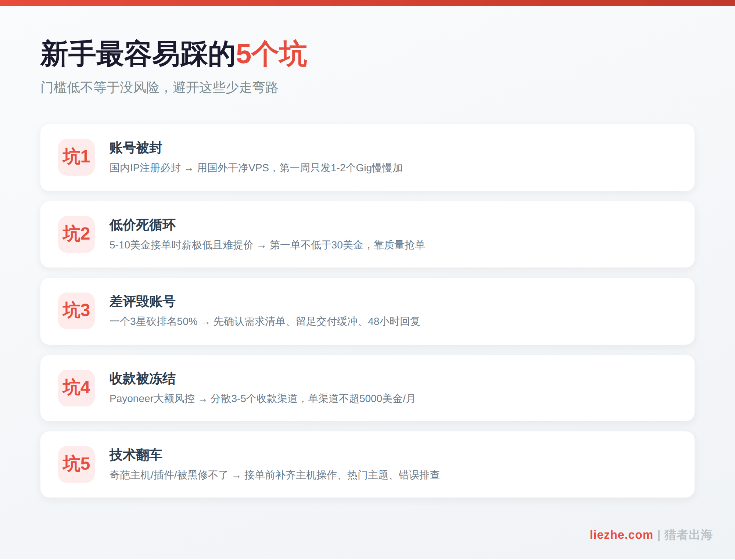Screen dimensions: 735x560
Task: Click the 坑5 badge
Action: (x=76, y=464)
